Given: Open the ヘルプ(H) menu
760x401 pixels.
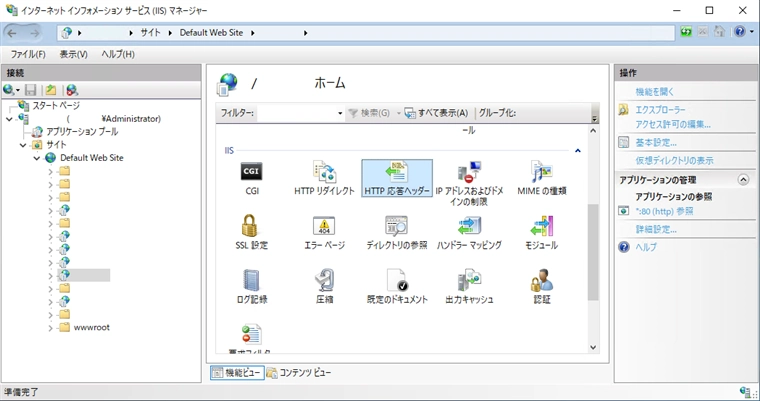Looking at the screenshot, I should (118, 54).
